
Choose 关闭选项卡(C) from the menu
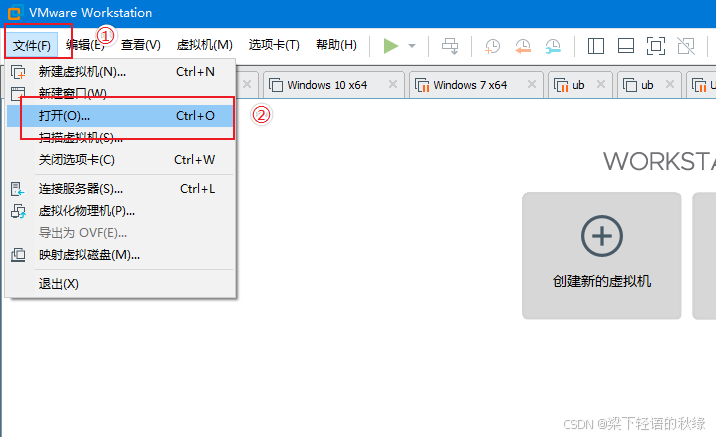point(121,160)
